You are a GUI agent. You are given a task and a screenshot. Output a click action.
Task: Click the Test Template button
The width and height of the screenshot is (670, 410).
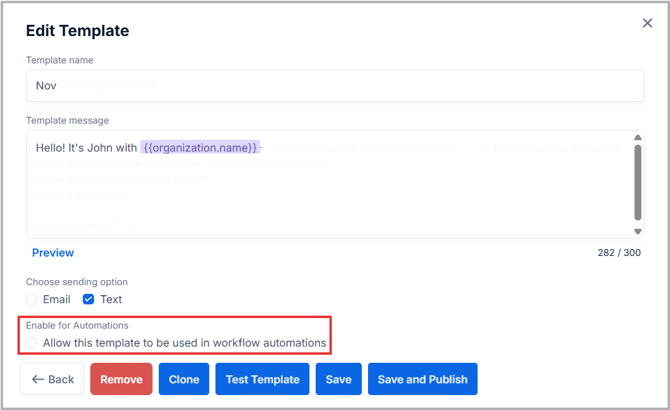click(x=262, y=379)
